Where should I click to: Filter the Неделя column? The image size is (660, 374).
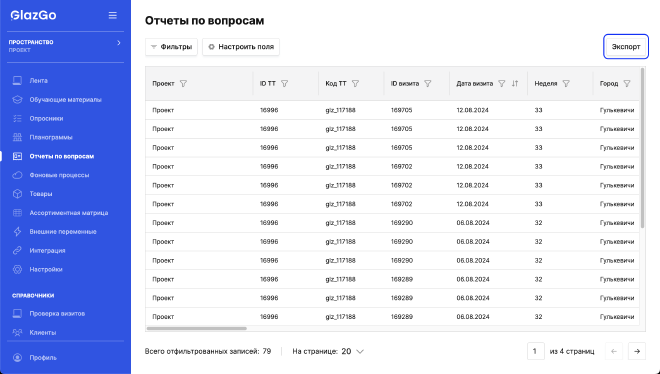[566, 84]
